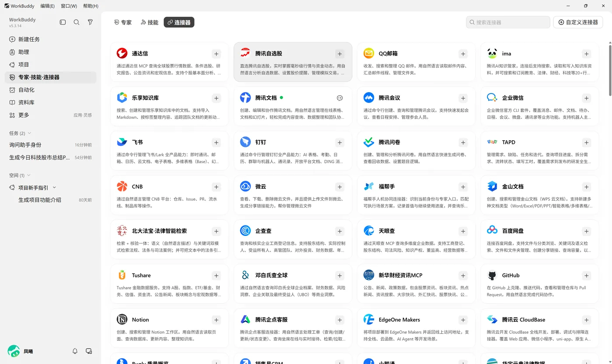Click the chat bubble icon on 腾讯文档 card
This screenshot has width=612, height=364.
(340, 98)
